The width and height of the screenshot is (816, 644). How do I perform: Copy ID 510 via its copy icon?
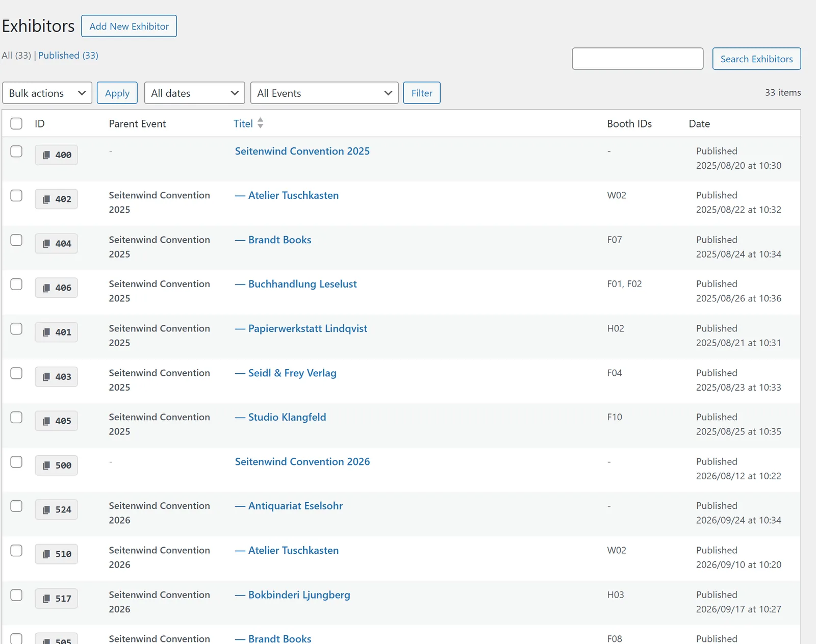coord(46,554)
